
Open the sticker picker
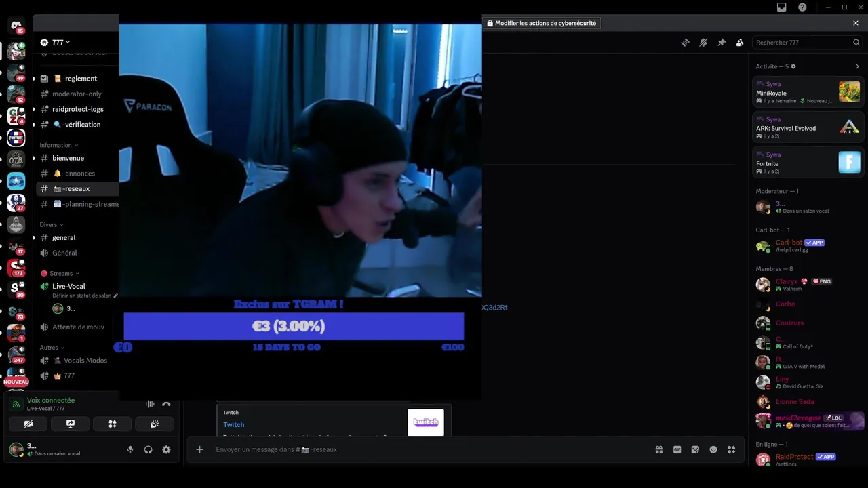pos(695,449)
